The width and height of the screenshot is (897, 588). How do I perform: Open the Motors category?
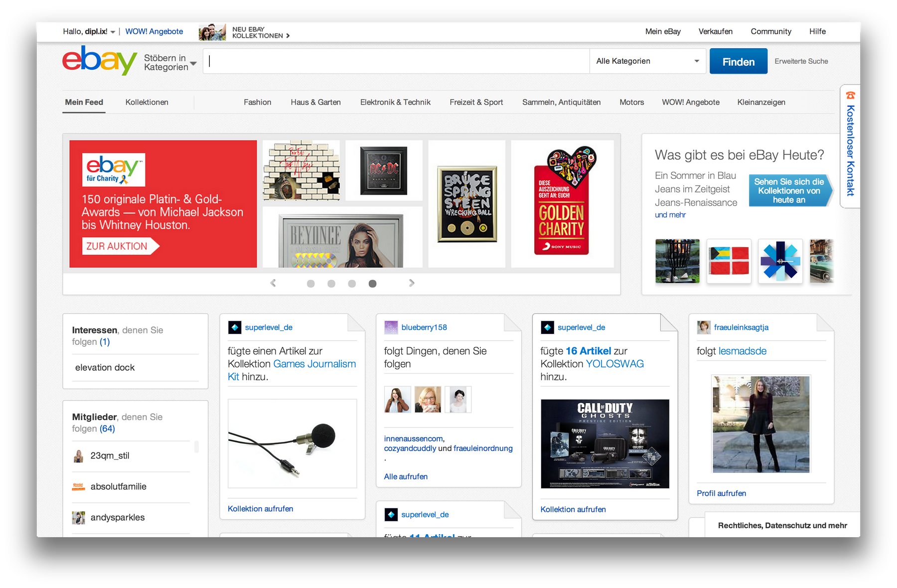632,102
